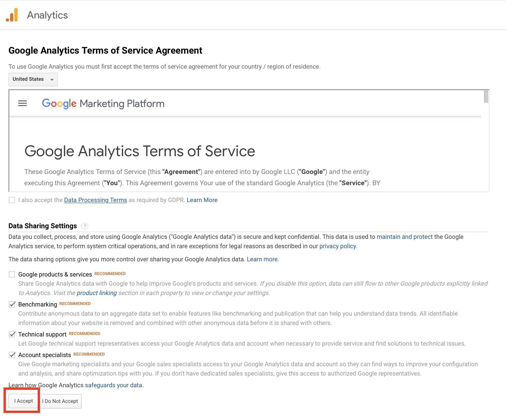
Task: Click the I Do Not Accept button
Action: (x=60, y=401)
